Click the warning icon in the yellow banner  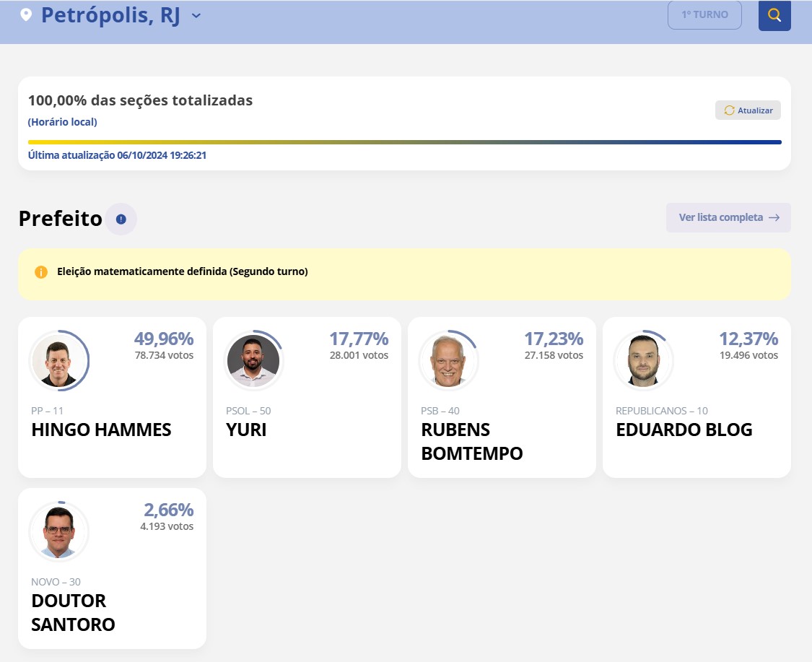pyautogui.click(x=41, y=271)
